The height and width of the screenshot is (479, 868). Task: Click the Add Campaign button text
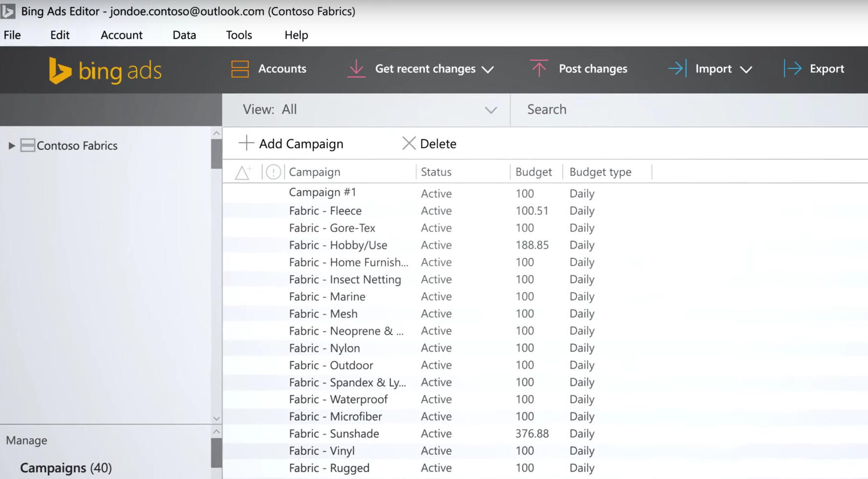pos(301,144)
